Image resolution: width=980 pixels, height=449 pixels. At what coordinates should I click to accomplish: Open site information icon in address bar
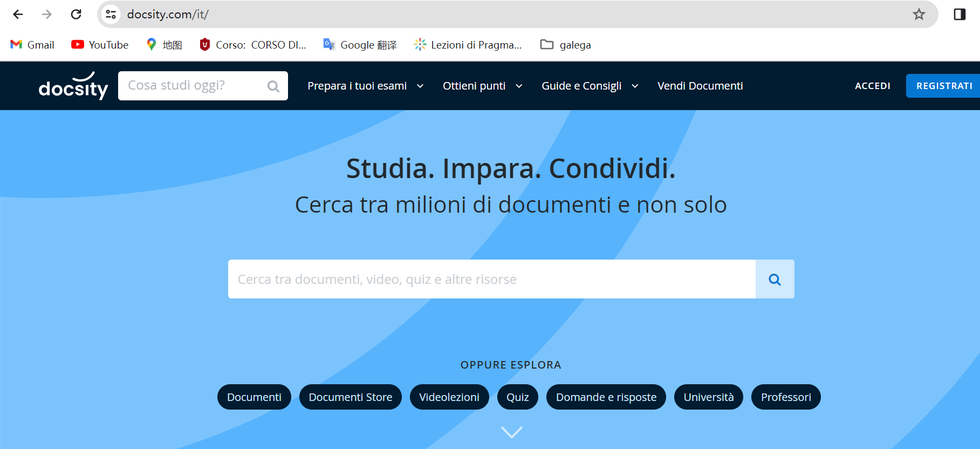pos(111,15)
